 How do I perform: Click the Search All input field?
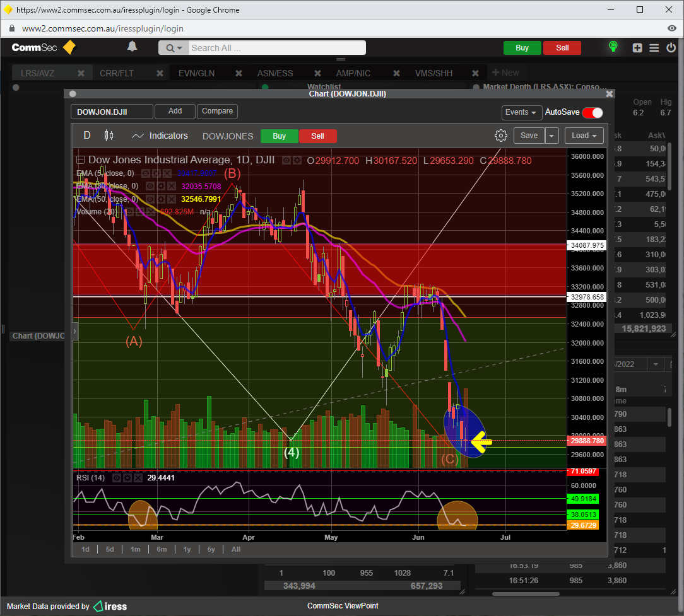277,48
